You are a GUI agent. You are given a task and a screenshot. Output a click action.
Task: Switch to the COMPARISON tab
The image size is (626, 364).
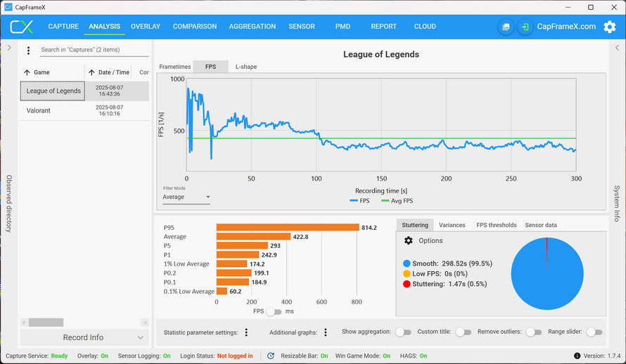tap(195, 27)
